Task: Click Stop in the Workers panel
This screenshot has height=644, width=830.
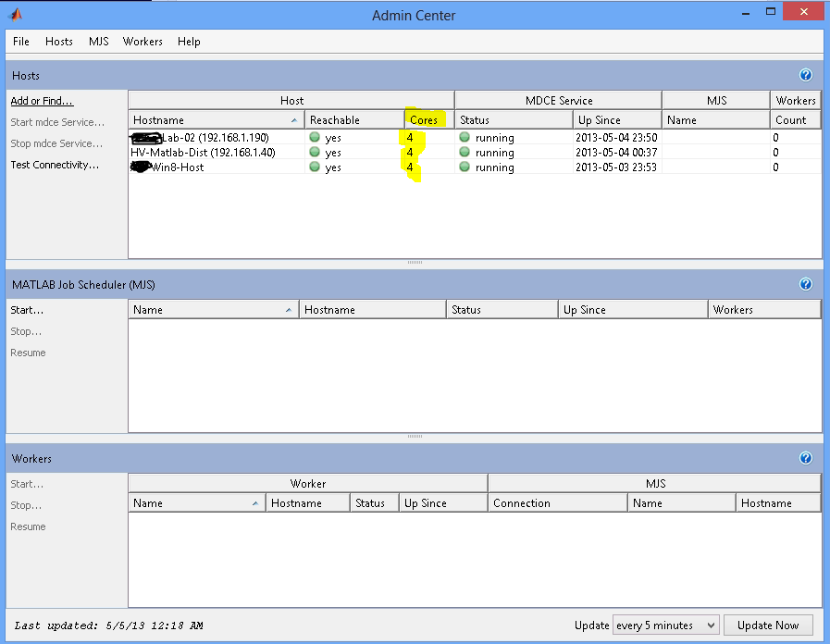Action: 26,505
